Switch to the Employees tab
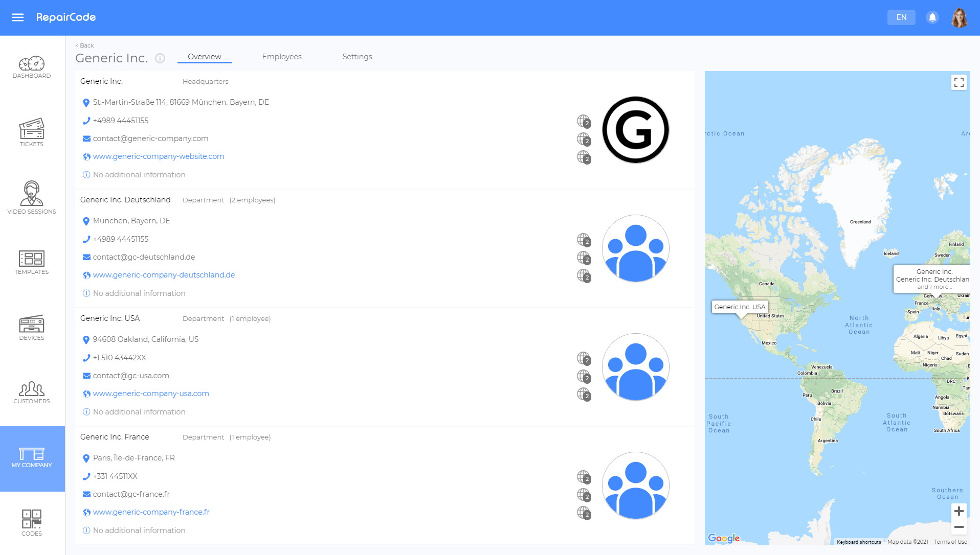The height and width of the screenshot is (555, 980). (282, 57)
